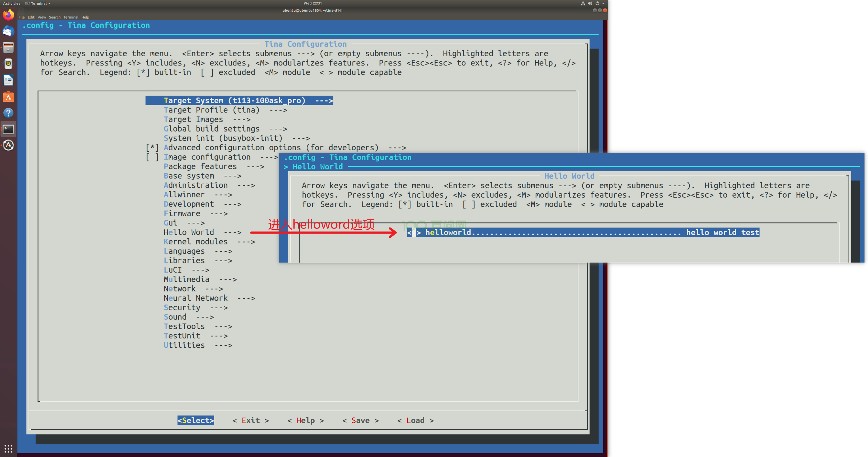868x457 pixels.
Task: Show applications grid button
Action: pyautogui.click(x=9, y=448)
